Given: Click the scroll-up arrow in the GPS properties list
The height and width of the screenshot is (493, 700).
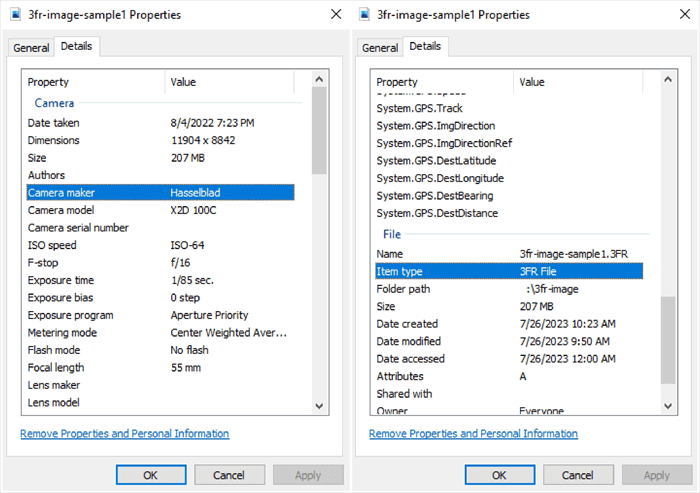Looking at the screenshot, I should pyautogui.click(x=668, y=77).
